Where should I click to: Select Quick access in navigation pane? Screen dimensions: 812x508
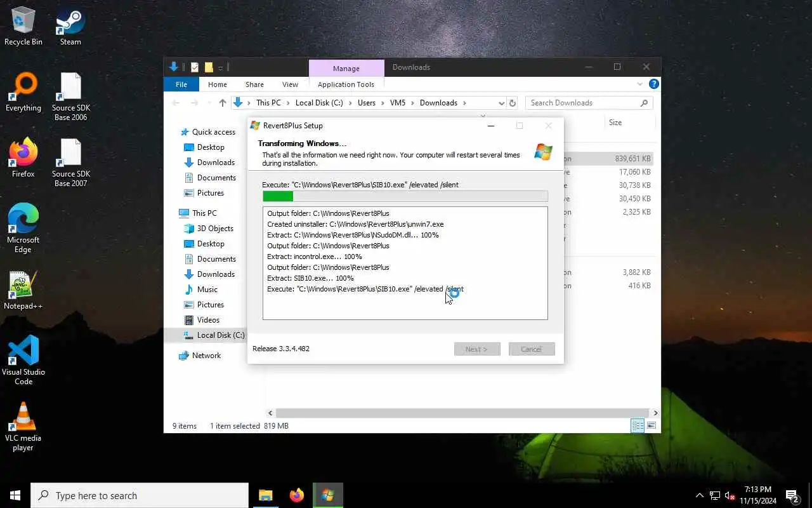(213, 132)
